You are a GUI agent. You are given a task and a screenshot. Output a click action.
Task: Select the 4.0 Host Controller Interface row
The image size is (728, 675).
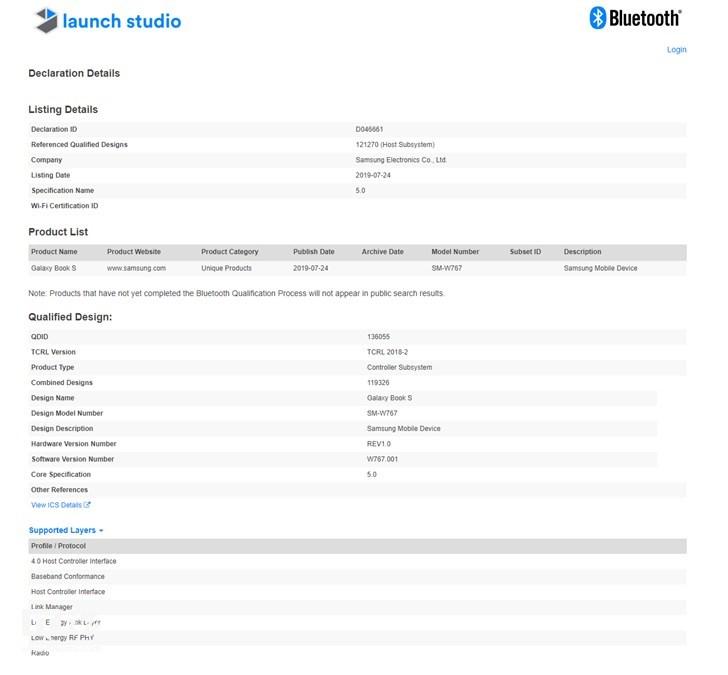point(73,561)
